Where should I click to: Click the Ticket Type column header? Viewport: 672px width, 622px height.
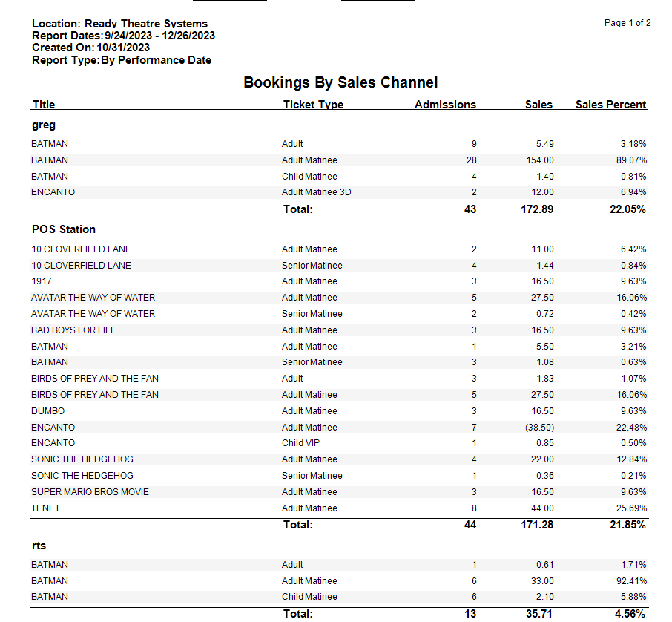pyautogui.click(x=313, y=105)
